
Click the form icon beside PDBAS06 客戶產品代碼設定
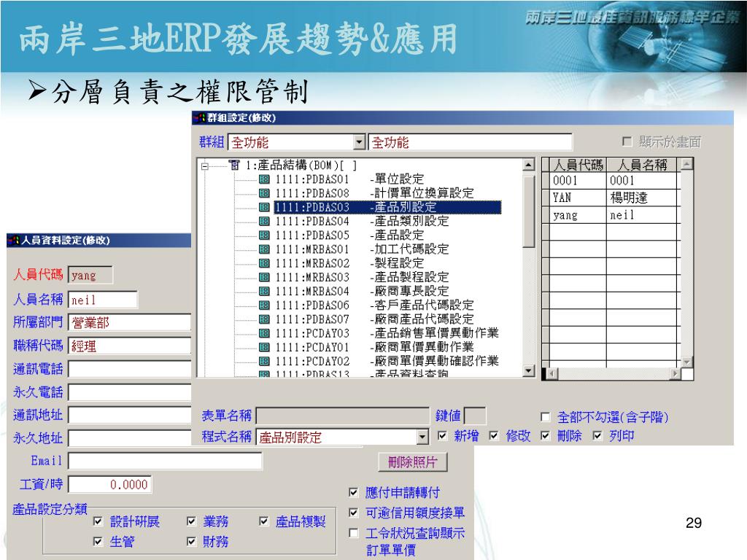tap(264, 306)
